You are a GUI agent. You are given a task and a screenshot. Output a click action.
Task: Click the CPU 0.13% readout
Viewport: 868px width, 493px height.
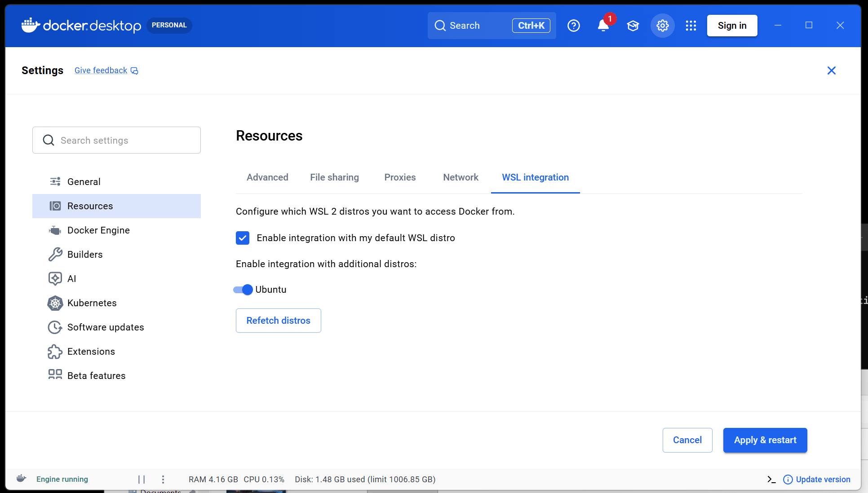(x=264, y=480)
